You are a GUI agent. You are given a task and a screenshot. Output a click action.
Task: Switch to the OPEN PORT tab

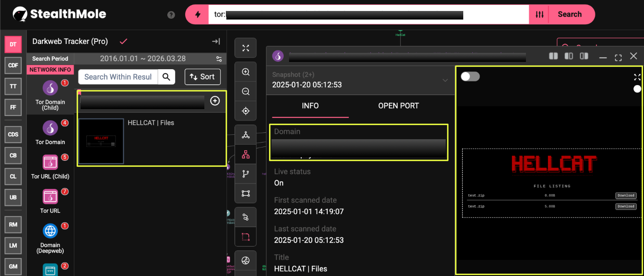click(398, 106)
